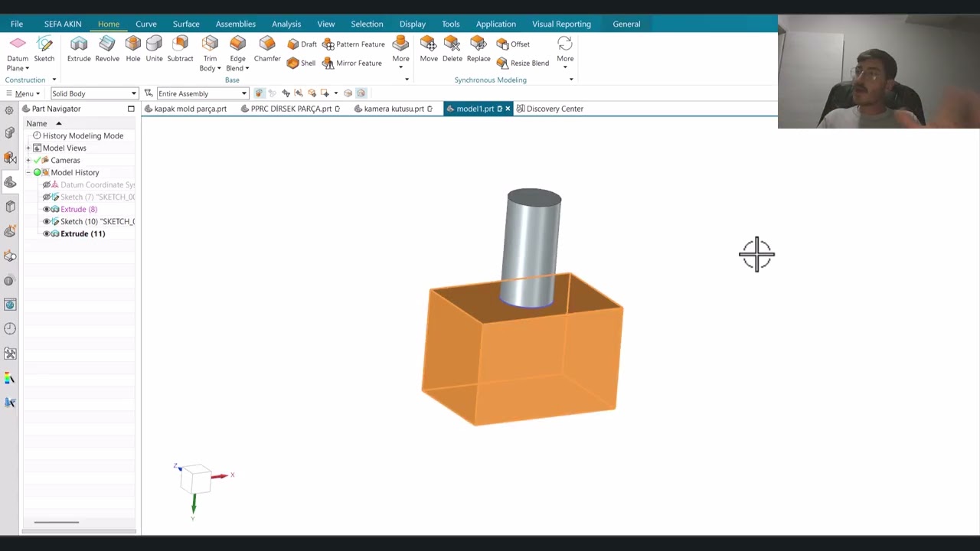Screen dimensions: 980x551
Task: Collapse the Model History node
Action: tap(28, 172)
